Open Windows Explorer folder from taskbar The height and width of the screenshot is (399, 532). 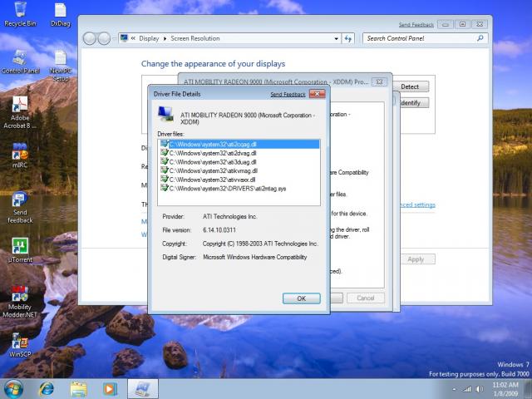[78, 389]
